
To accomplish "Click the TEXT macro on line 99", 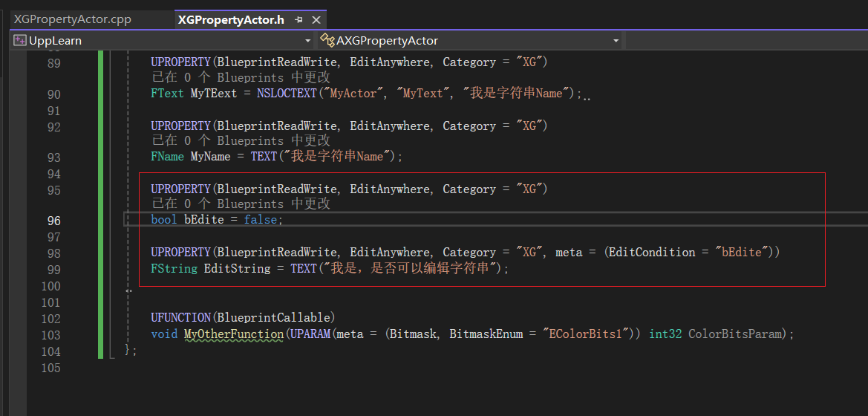I will [x=304, y=269].
